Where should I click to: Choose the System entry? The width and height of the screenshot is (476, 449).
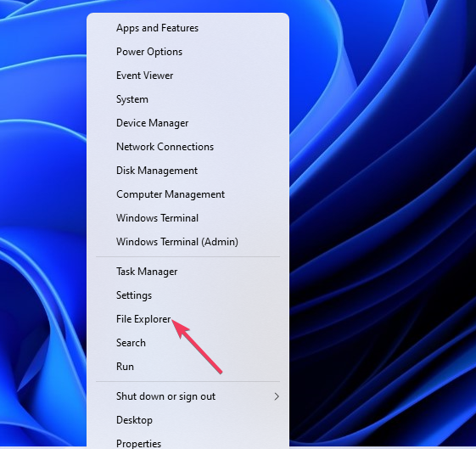(132, 99)
